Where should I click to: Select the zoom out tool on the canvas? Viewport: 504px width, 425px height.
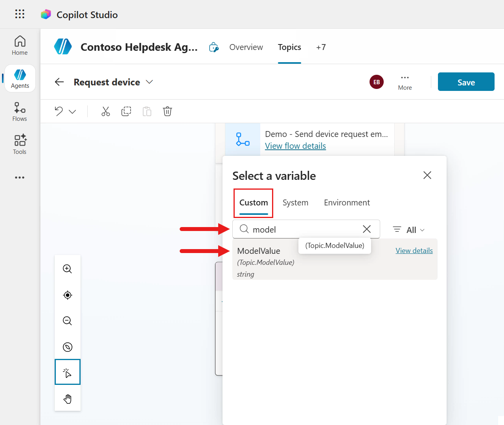point(67,321)
